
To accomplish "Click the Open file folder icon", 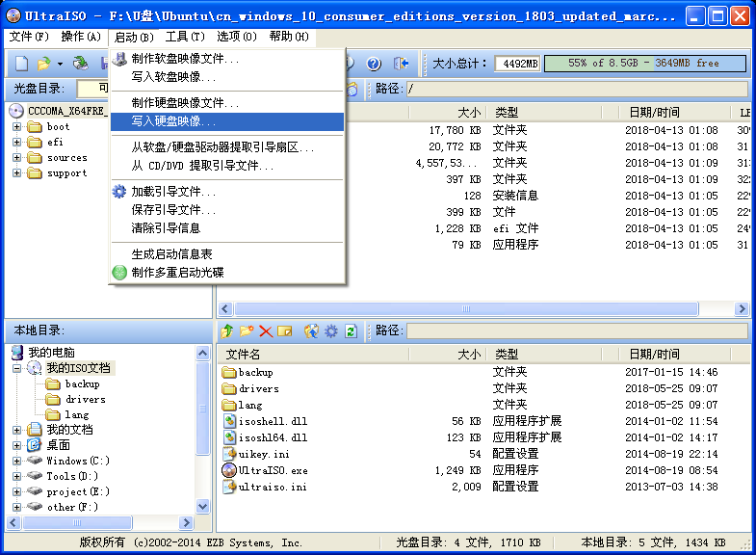I will [44, 64].
